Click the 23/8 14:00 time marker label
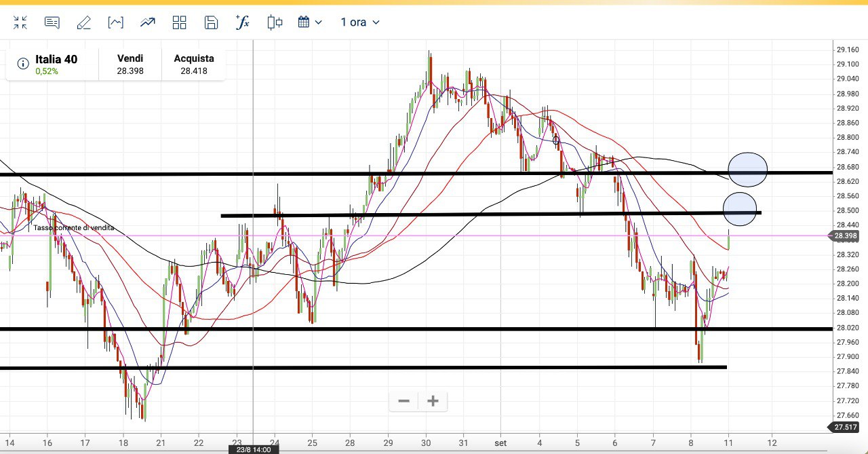The width and height of the screenshot is (868, 454). 253,449
